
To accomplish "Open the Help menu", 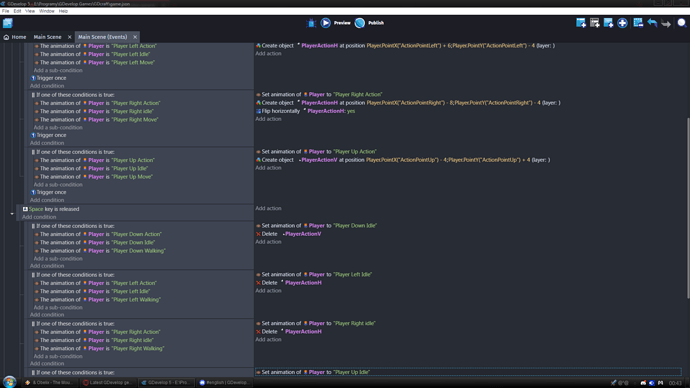I will [x=63, y=11].
